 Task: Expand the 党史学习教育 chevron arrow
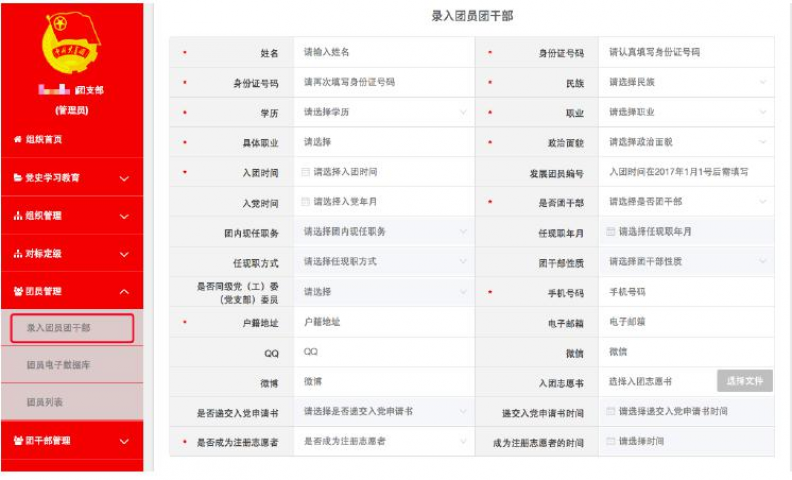coord(124,179)
